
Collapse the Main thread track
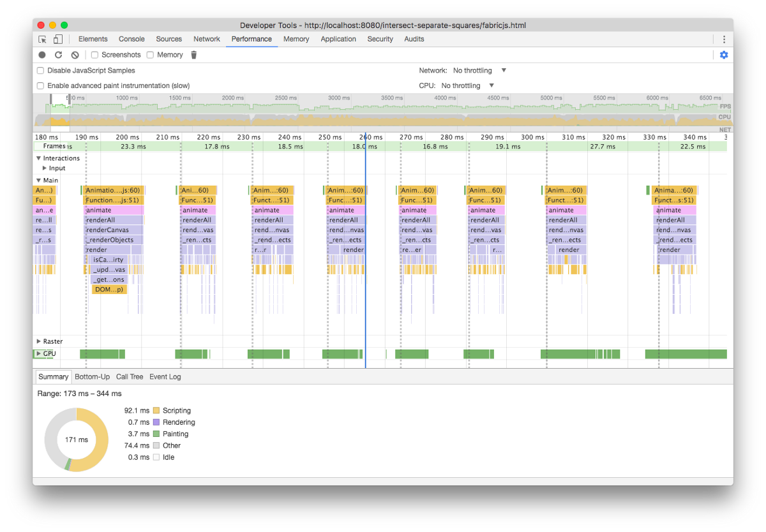coord(39,181)
